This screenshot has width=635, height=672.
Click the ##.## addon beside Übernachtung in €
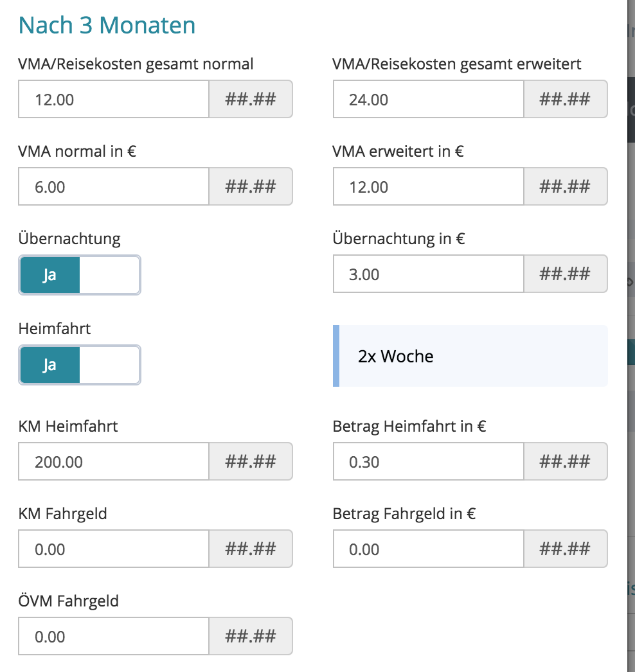(x=565, y=274)
